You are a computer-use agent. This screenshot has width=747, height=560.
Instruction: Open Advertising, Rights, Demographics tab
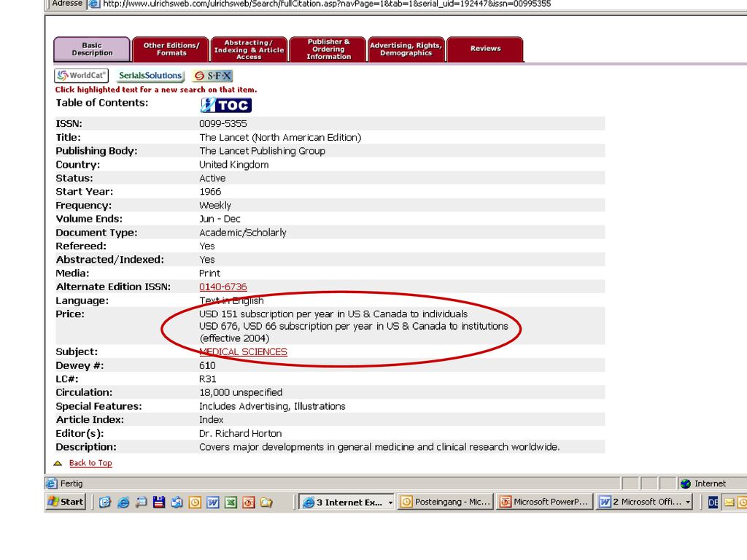pyautogui.click(x=406, y=49)
